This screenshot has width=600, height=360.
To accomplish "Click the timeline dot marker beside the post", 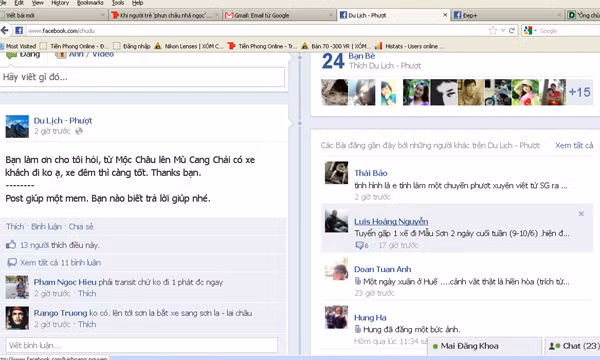I will 300,123.
